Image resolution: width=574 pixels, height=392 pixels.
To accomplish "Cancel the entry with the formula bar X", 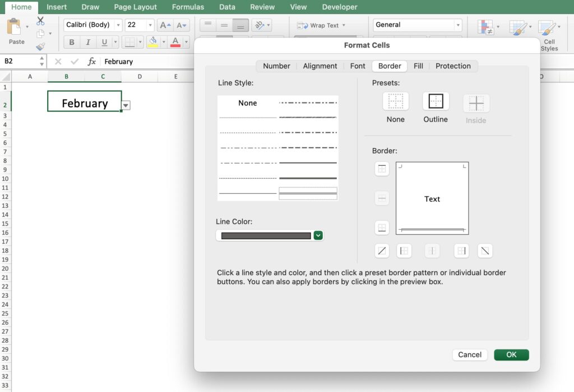I will pyautogui.click(x=58, y=62).
